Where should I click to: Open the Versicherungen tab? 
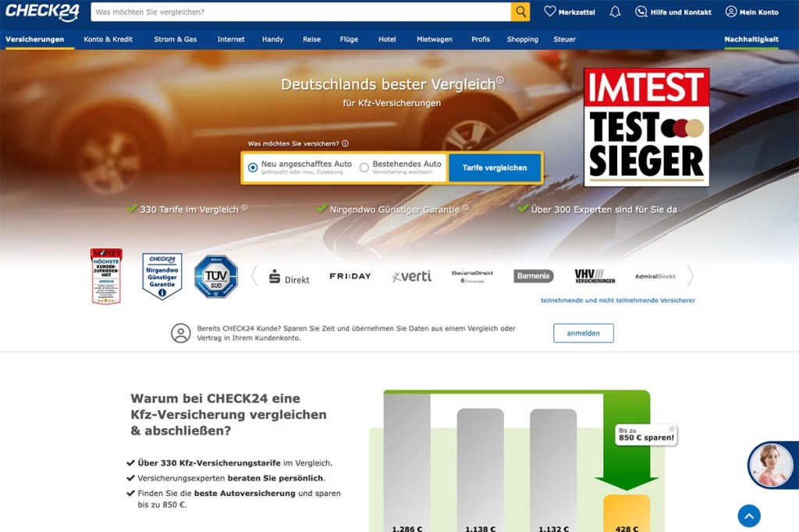coord(34,39)
